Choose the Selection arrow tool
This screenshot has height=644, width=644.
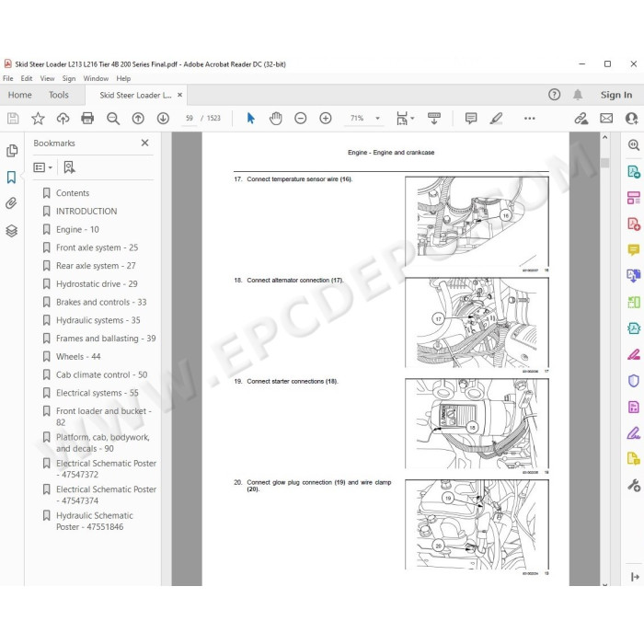(x=250, y=119)
